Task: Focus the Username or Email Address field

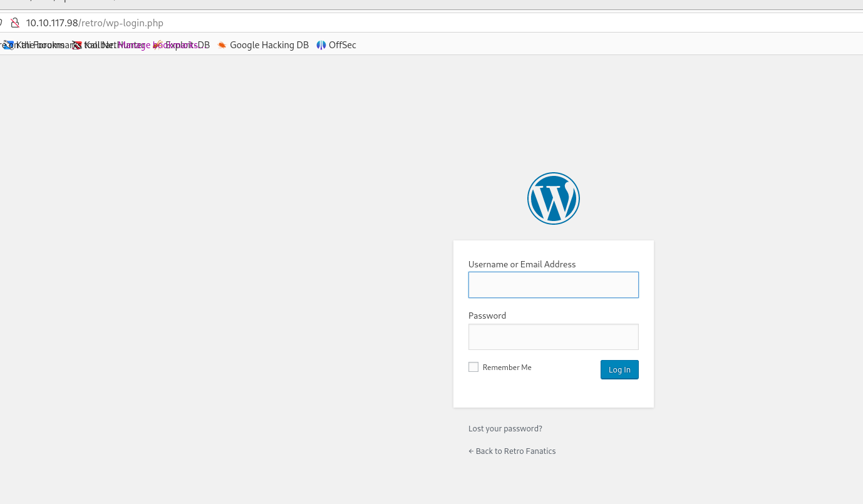Action: [553, 285]
